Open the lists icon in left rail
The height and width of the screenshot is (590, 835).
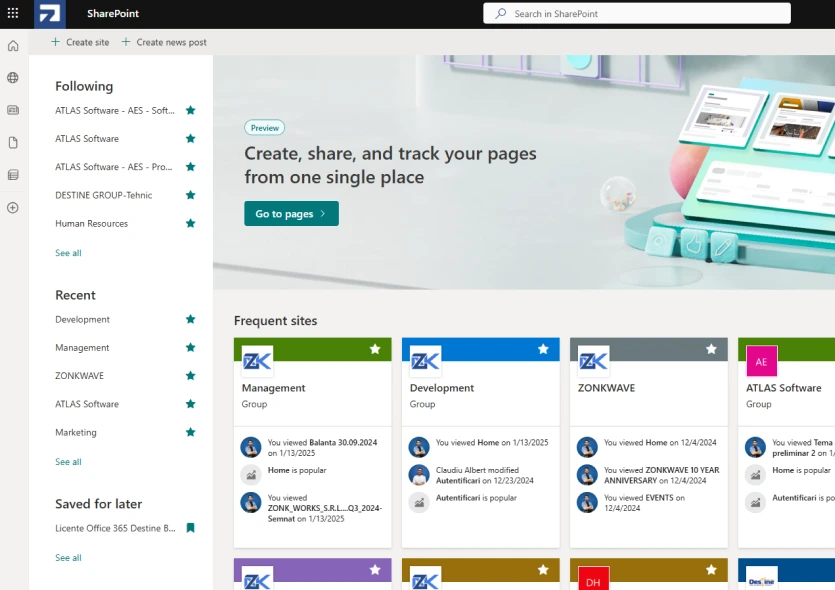(13, 175)
